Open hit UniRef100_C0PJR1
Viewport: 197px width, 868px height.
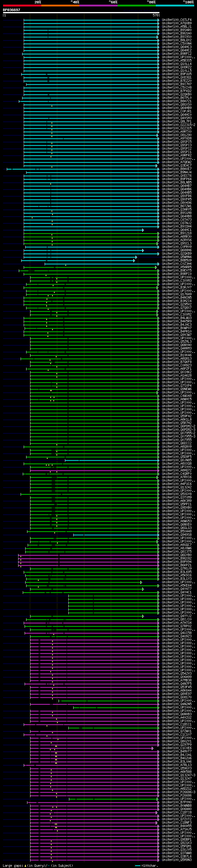(177, 111)
